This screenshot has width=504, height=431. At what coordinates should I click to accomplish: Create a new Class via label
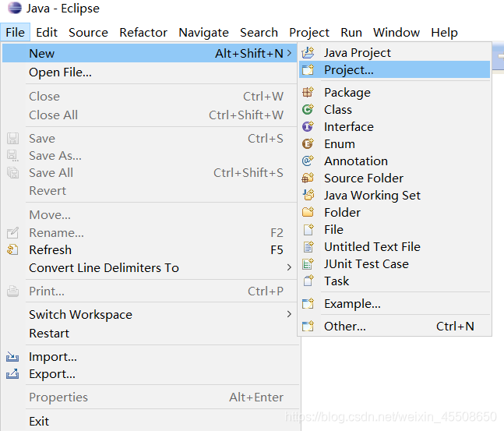pyautogui.click(x=338, y=109)
